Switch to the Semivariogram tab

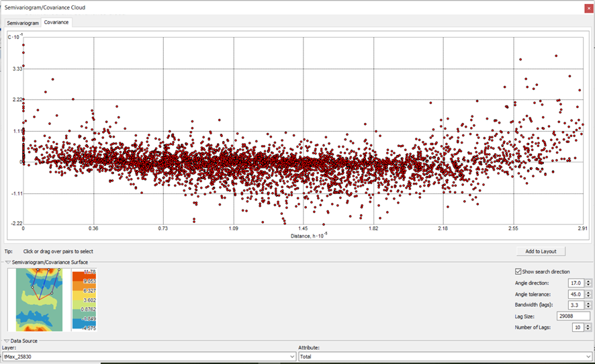point(23,23)
